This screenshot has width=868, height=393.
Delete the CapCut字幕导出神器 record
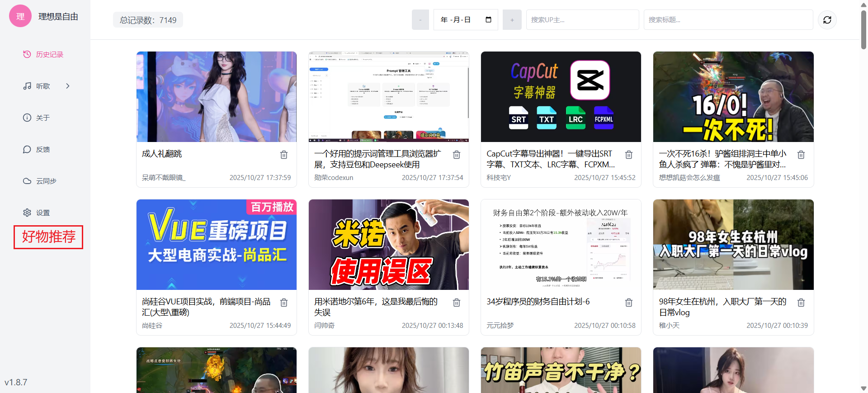(x=628, y=155)
